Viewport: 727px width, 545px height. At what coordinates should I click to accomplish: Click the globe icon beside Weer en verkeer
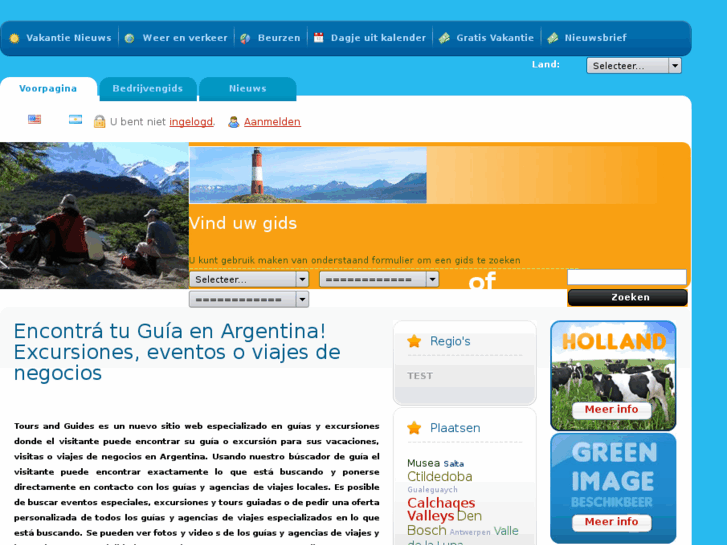(x=129, y=38)
